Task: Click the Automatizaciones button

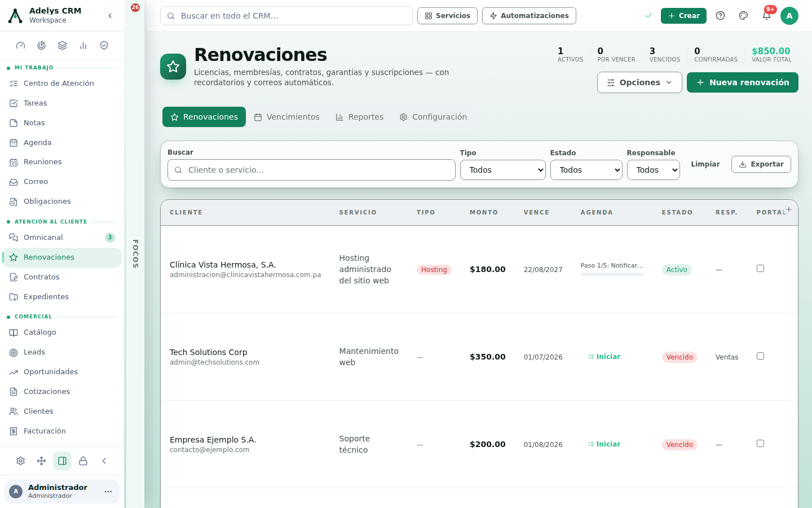Action: coord(529,16)
